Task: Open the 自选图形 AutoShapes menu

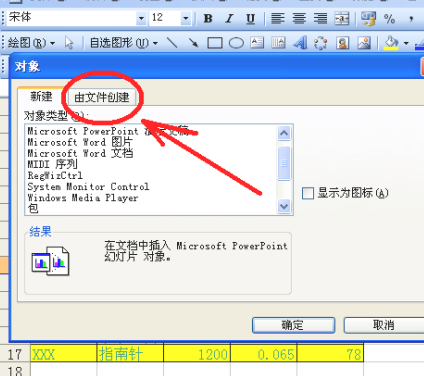Action: tap(123, 43)
